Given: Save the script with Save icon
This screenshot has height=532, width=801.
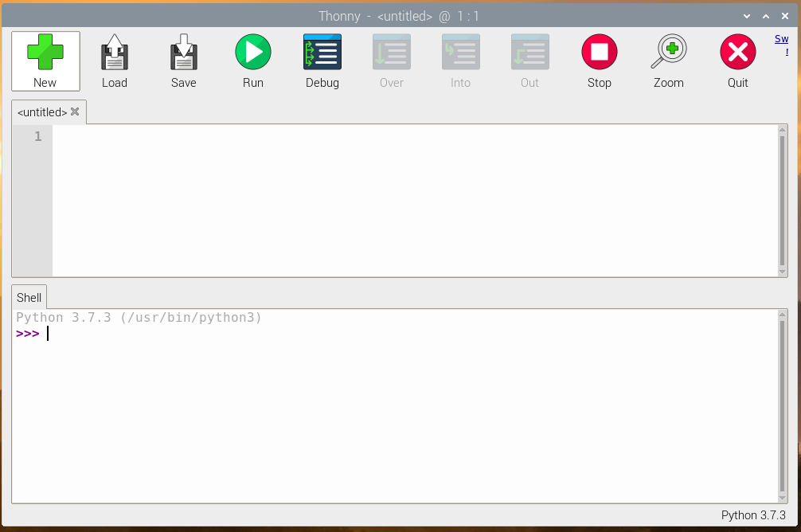Looking at the screenshot, I should click(183, 61).
